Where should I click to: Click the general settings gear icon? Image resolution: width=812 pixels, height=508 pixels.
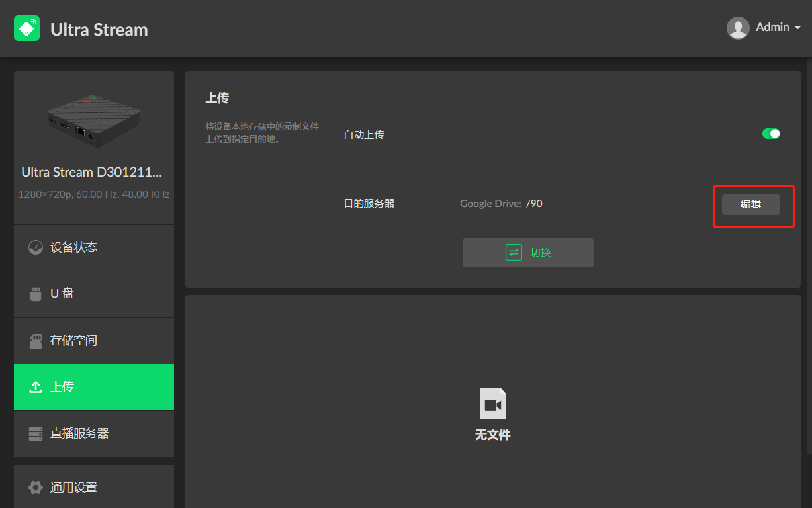pos(36,487)
